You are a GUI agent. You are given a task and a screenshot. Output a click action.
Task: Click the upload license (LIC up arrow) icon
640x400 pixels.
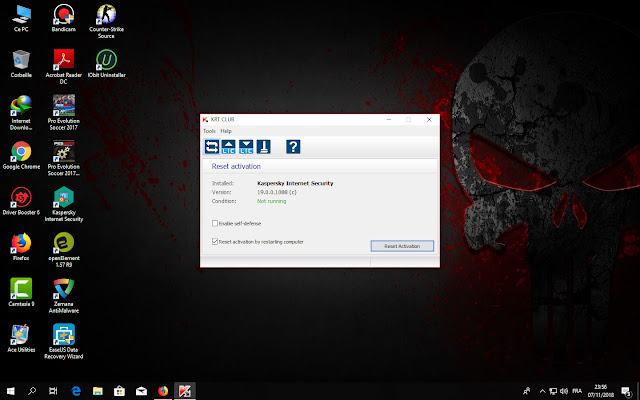point(229,147)
